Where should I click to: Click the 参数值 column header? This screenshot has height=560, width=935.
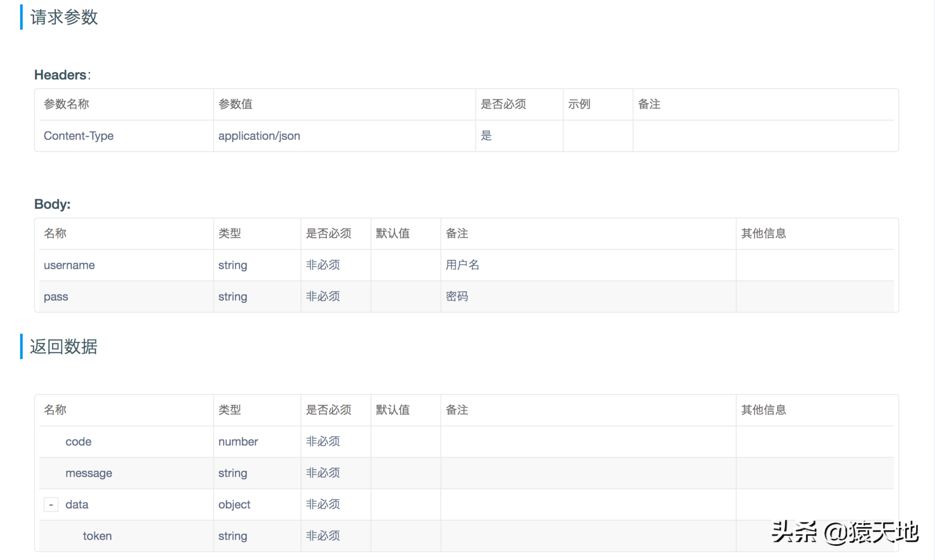[x=235, y=104]
